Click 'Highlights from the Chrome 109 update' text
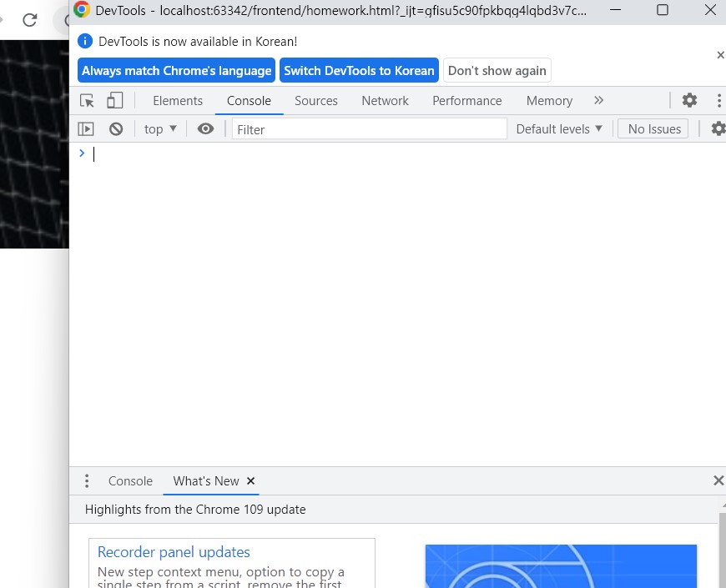This screenshot has height=588, width=726. pos(195,510)
